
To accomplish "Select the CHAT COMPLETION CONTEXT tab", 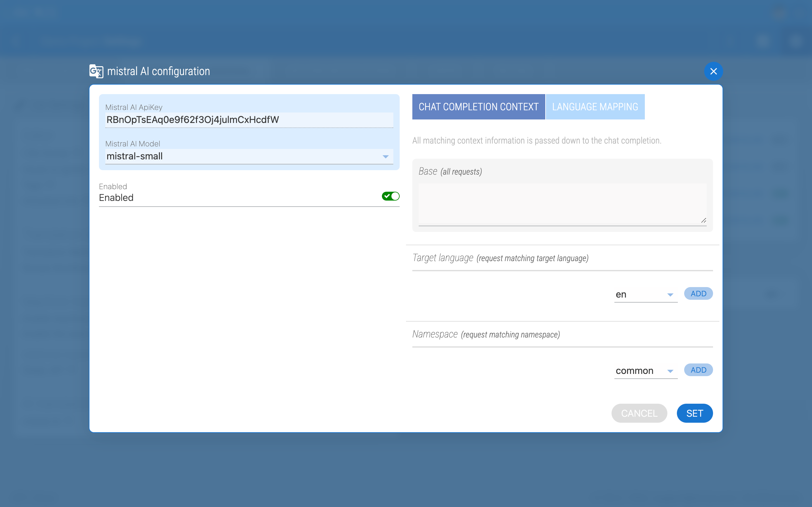I will point(478,107).
